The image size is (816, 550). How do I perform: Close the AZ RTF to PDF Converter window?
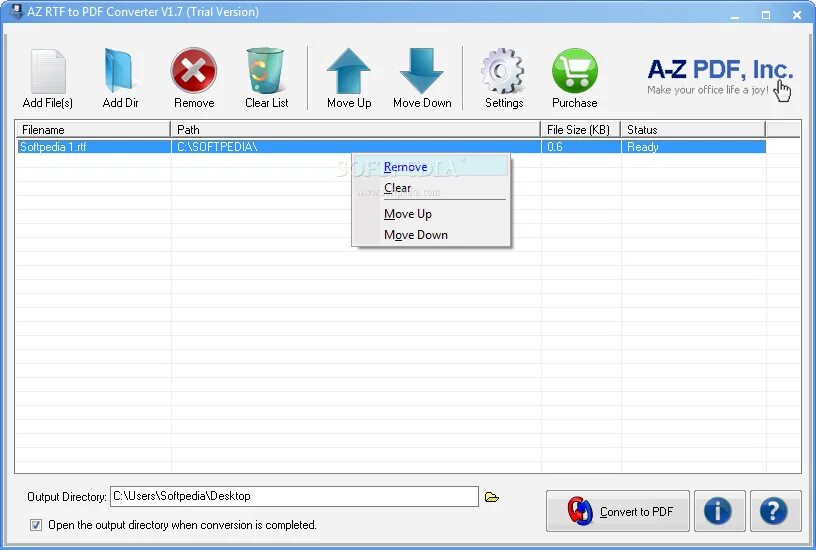pyautogui.click(x=797, y=15)
